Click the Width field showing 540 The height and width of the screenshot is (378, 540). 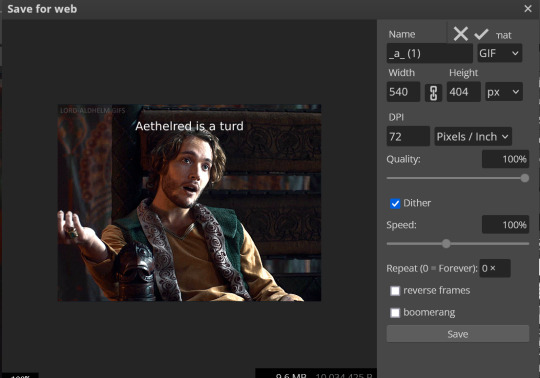coord(403,92)
